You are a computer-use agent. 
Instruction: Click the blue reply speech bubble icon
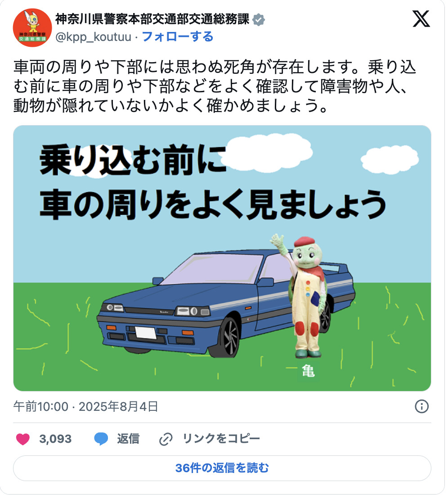101,439
